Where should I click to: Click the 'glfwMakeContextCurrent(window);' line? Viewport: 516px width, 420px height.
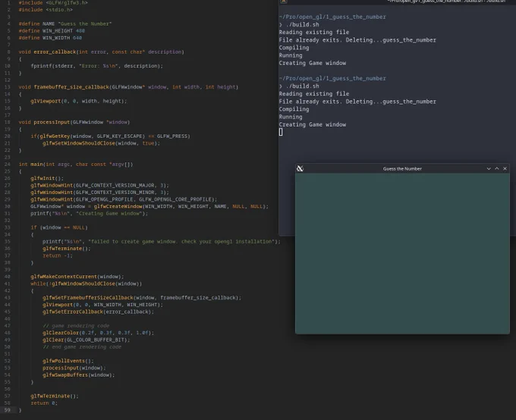point(77,277)
